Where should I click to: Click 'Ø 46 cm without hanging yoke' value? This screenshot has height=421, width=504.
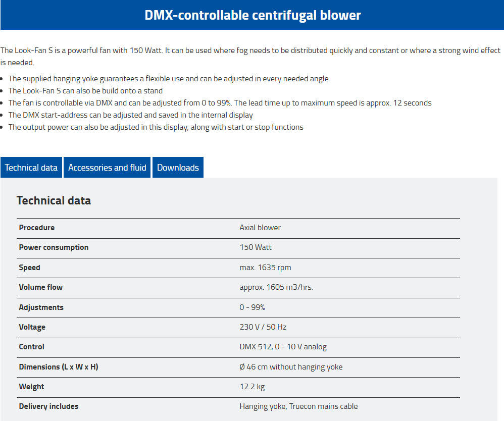pos(291,366)
